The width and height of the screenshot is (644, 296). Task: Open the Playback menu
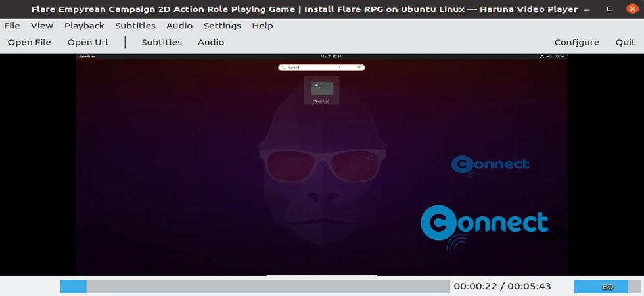click(84, 26)
